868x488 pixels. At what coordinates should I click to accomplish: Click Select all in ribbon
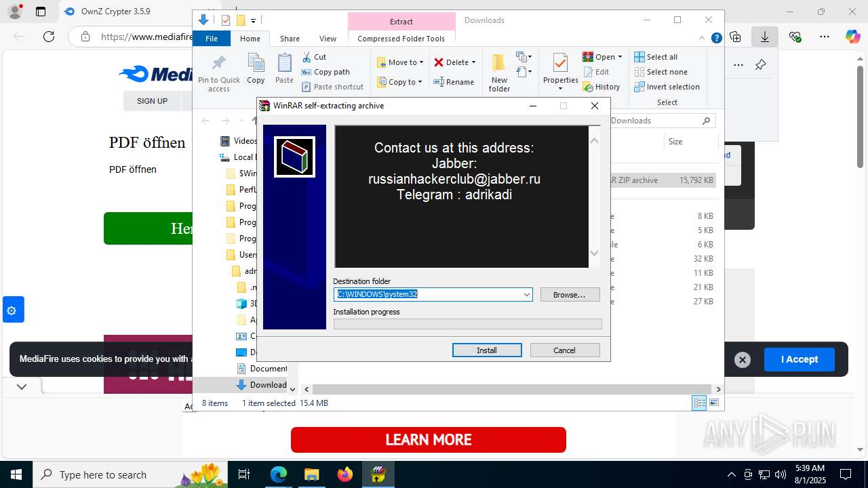point(656,57)
